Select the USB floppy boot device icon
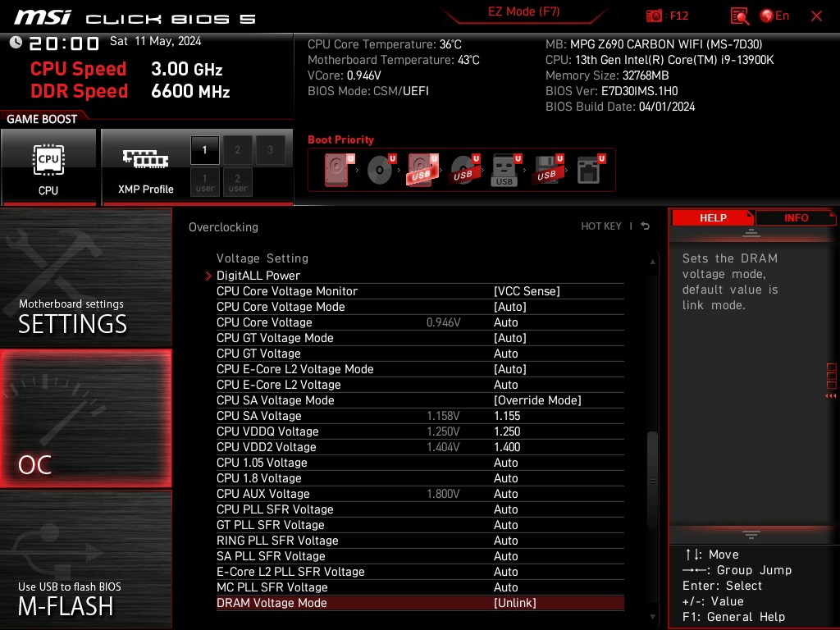 point(547,171)
